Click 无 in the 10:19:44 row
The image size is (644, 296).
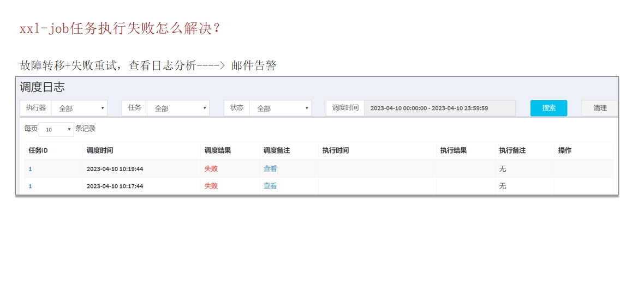[x=503, y=169]
